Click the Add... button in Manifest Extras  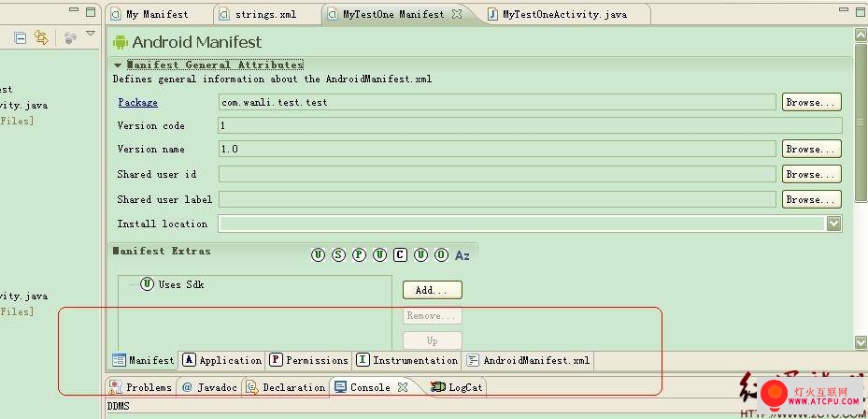click(x=432, y=290)
